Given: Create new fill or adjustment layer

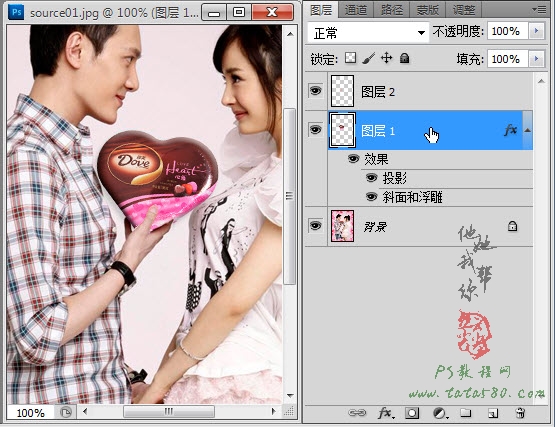Looking at the screenshot, I should 440,413.
